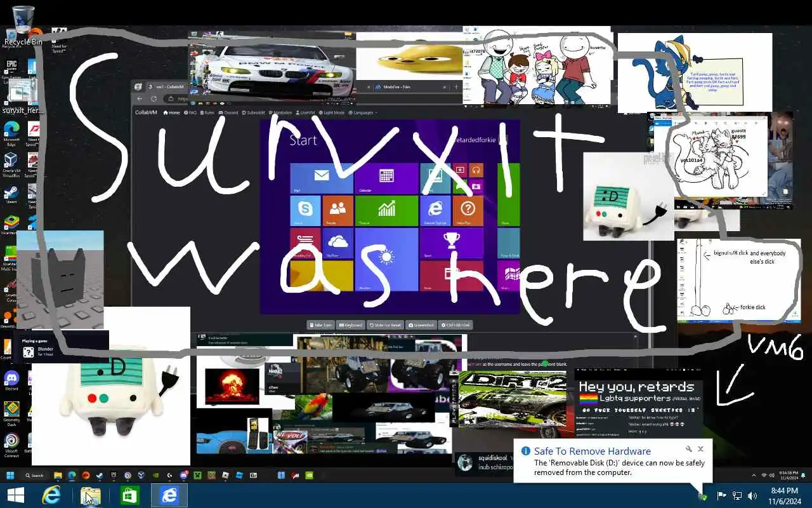The image size is (812, 508).
Task: Click the Safely Remove Hardware tray icon
Action: click(x=703, y=496)
